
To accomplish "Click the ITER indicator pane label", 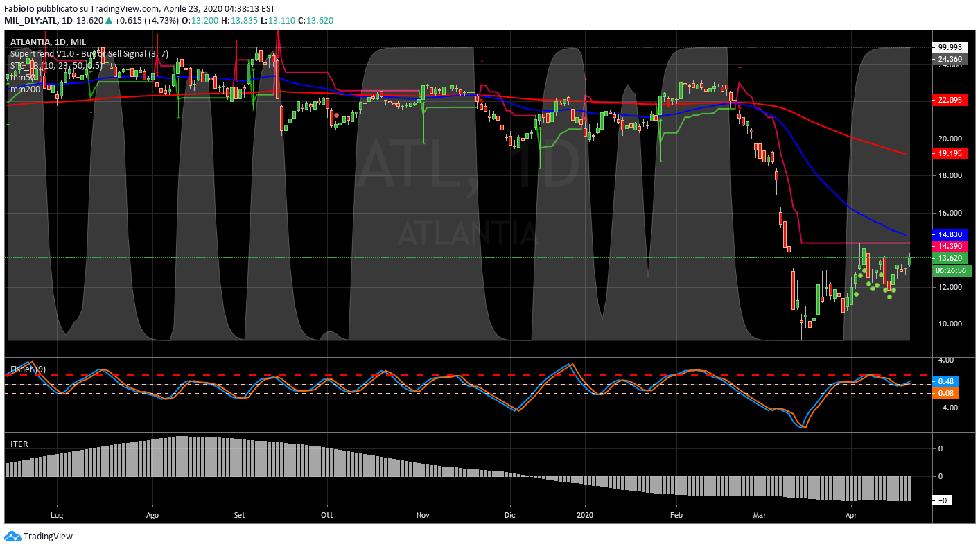I will 19,444.
